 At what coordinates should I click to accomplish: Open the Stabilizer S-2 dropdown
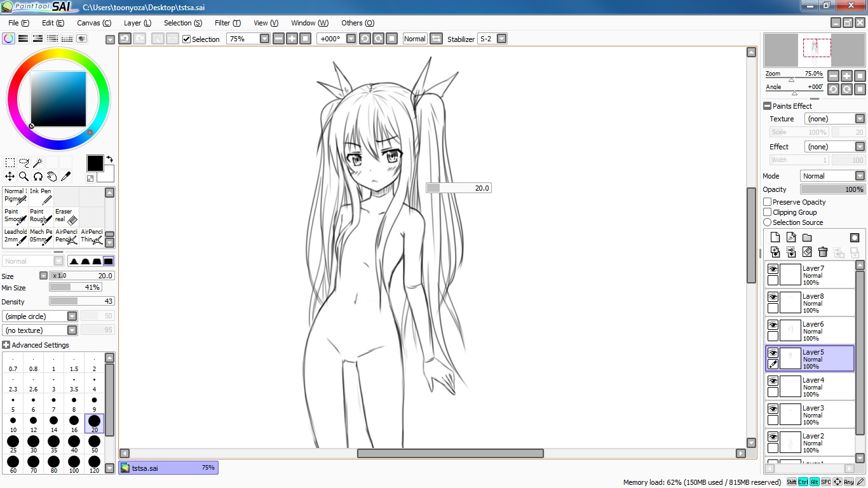[502, 39]
